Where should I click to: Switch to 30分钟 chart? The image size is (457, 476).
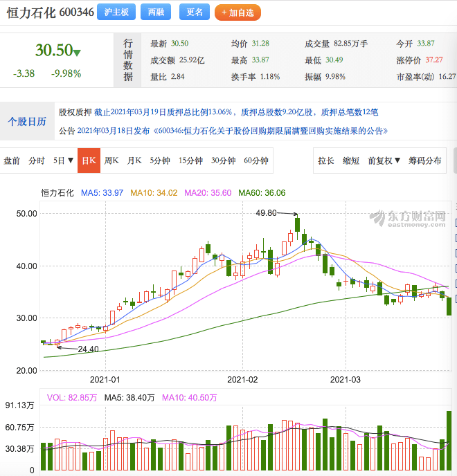pos(224,161)
